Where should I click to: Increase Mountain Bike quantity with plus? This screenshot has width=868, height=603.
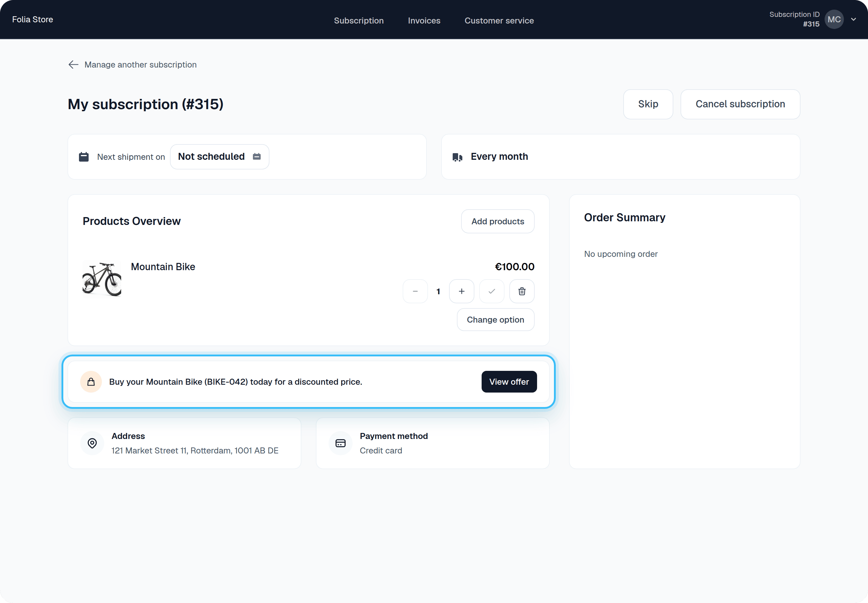pos(461,291)
